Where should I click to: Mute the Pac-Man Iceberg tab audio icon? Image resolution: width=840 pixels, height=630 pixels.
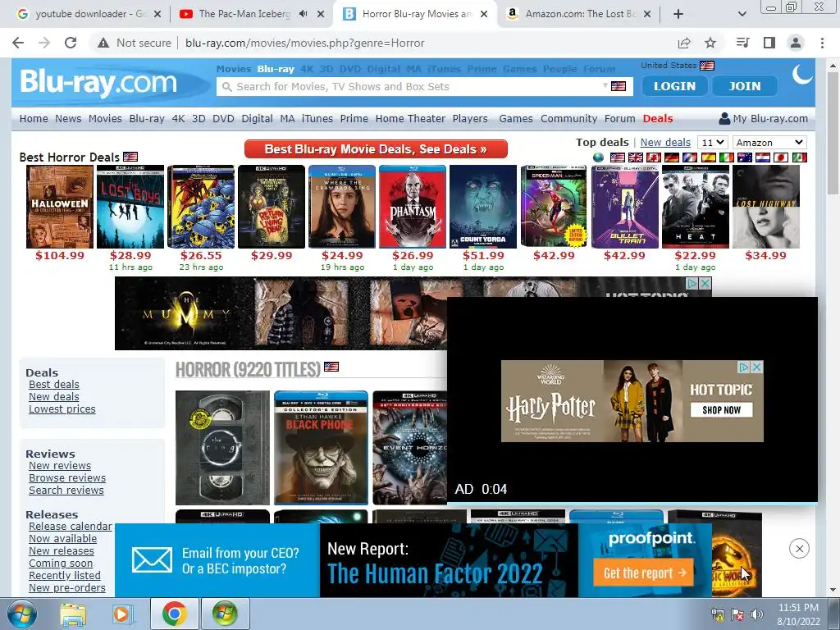[304, 14]
